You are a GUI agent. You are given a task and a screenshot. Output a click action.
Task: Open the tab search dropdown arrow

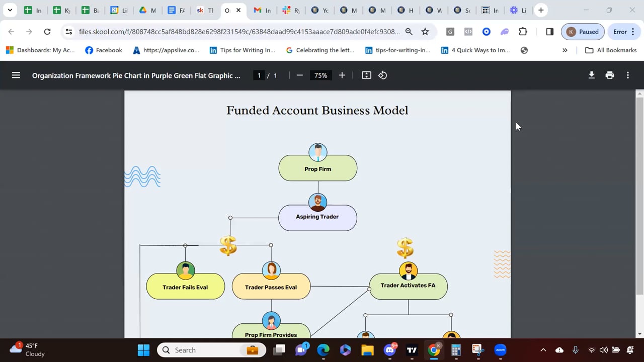pyautogui.click(x=10, y=10)
